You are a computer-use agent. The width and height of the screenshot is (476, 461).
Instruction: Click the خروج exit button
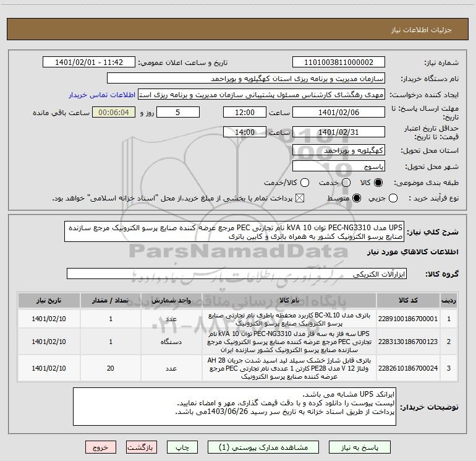[101, 447]
